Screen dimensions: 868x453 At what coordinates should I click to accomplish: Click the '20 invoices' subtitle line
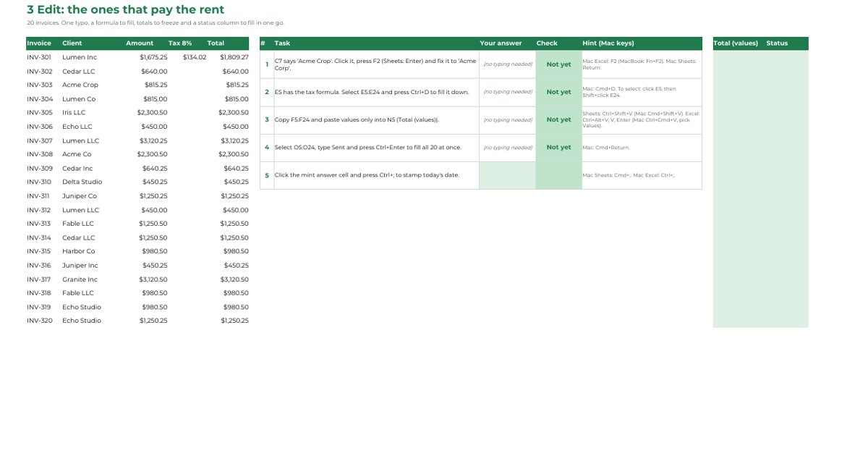point(155,23)
